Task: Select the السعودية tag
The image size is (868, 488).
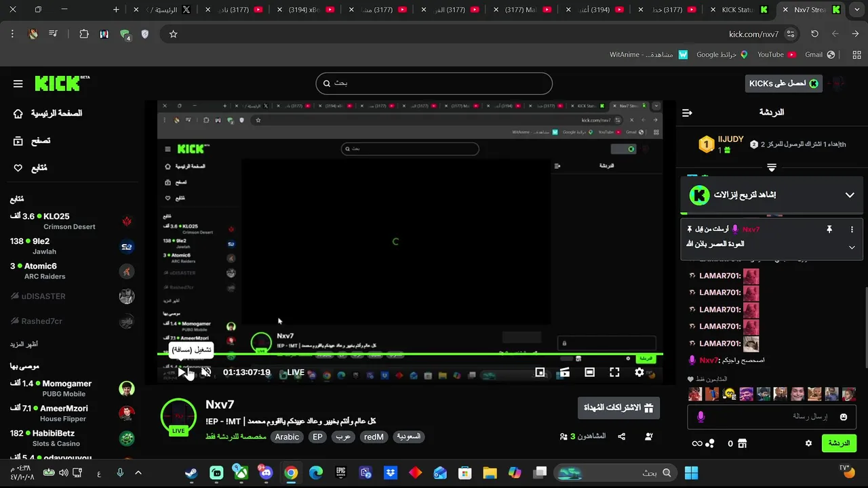Action: point(409,437)
